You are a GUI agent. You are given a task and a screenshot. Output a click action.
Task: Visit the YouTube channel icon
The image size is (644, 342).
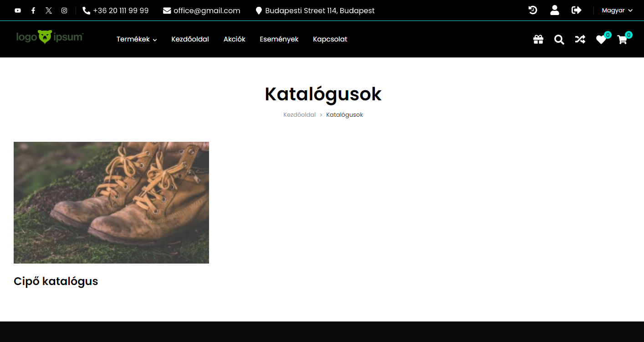pos(17,10)
